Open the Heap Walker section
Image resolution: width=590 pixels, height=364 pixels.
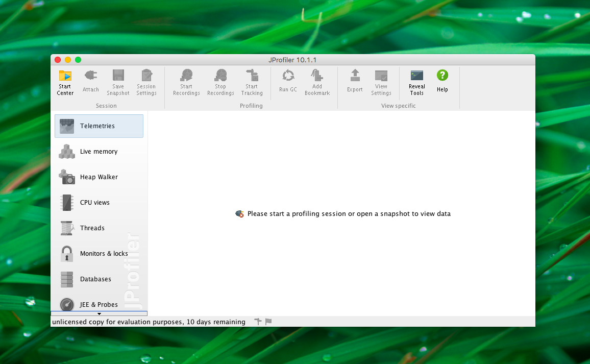tap(99, 177)
